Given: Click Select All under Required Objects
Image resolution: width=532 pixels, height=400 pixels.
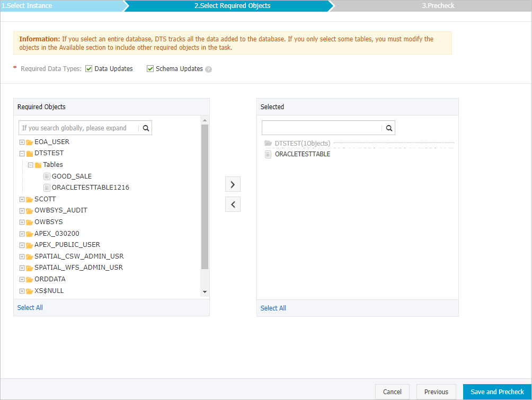Looking at the screenshot, I should coord(30,307).
